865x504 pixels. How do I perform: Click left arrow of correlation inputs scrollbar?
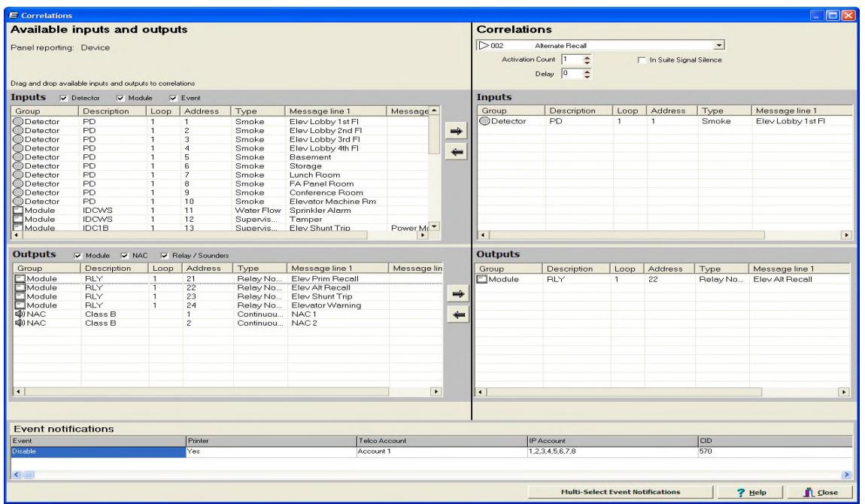[483, 235]
